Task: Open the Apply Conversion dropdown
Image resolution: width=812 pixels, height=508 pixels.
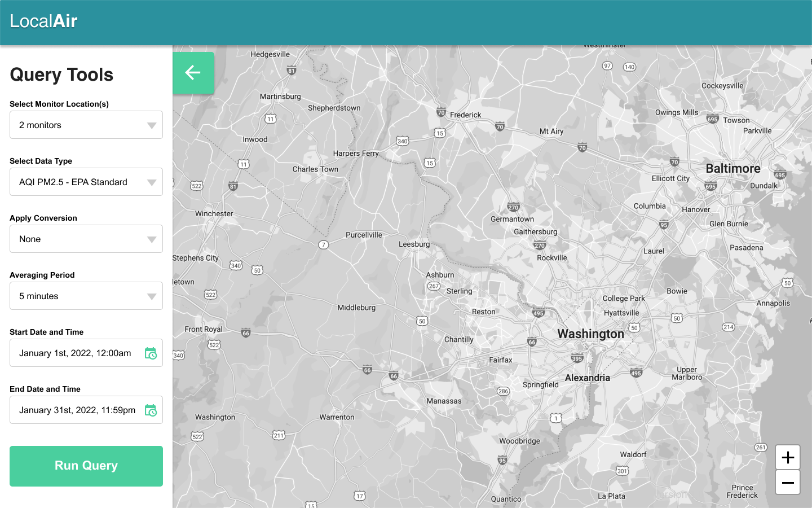Action: pos(86,239)
